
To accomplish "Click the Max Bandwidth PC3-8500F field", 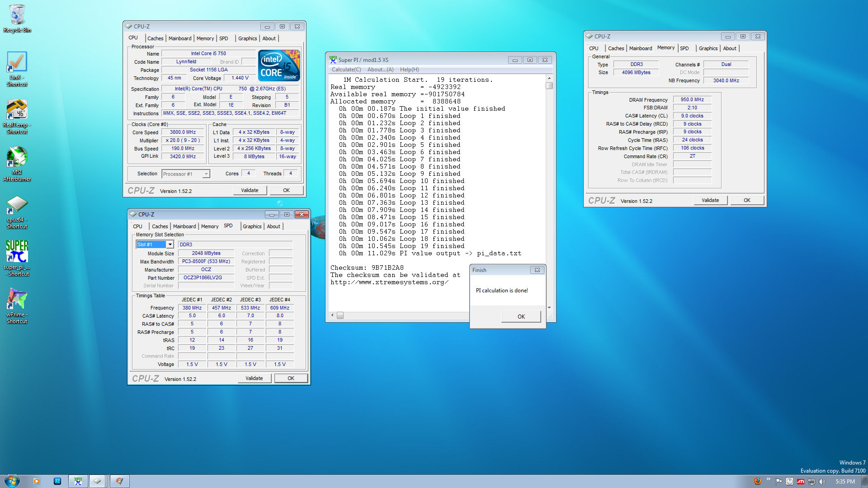I will tap(206, 261).
